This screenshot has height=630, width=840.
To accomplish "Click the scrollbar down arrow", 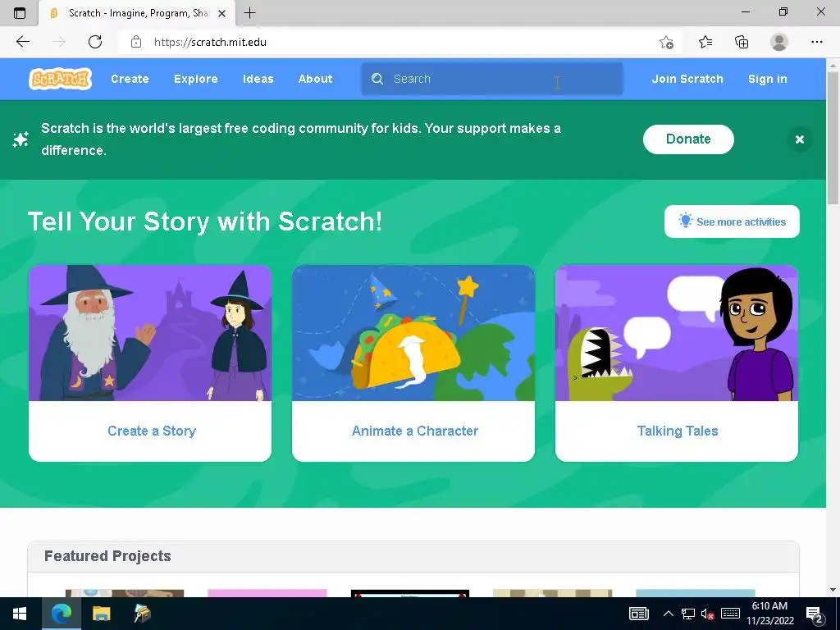I will [x=833, y=590].
